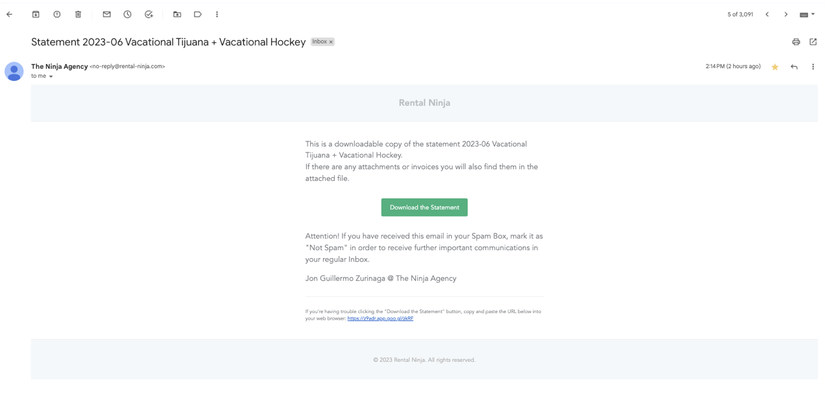This screenshot has height=402, width=828.
Task: Click the Download the Statement button
Action: tap(425, 207)
